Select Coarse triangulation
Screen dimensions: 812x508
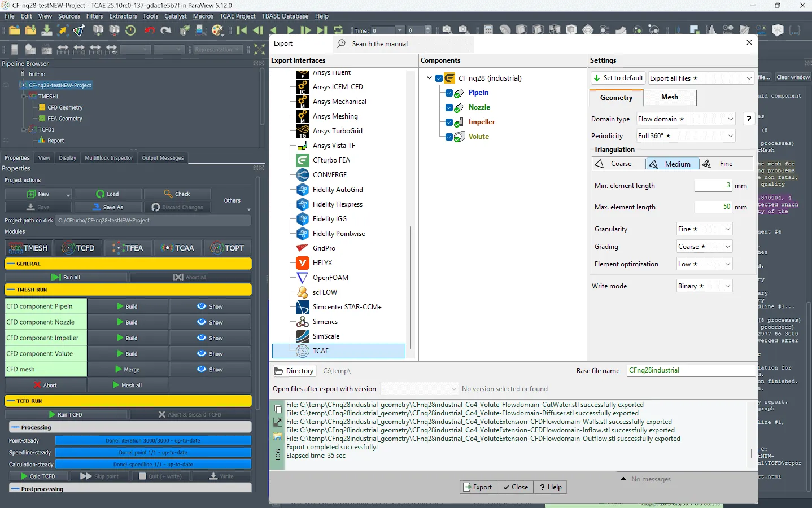(618, 164)
